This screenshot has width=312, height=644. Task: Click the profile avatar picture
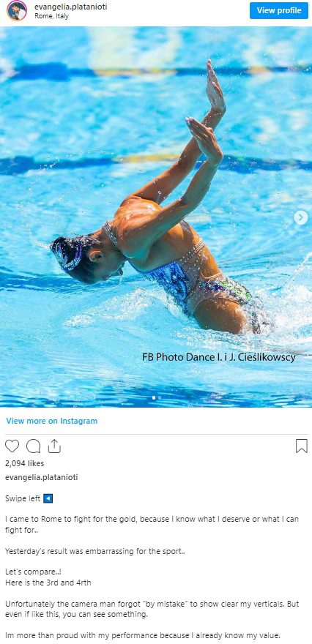pyautogui.click(x=17, y=11)
